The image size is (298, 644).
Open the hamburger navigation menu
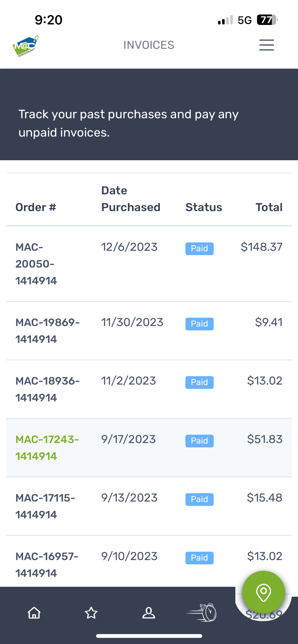(x=266, y=45)
